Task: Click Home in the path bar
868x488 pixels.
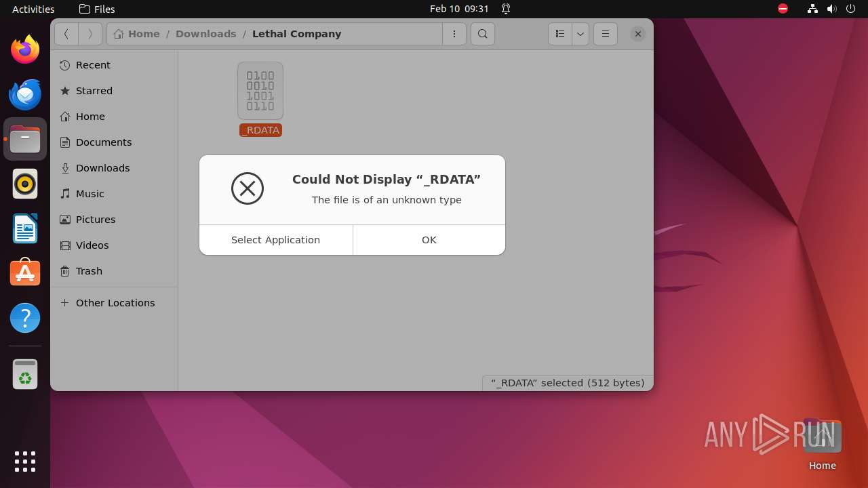Action: [x=138, y=34]
